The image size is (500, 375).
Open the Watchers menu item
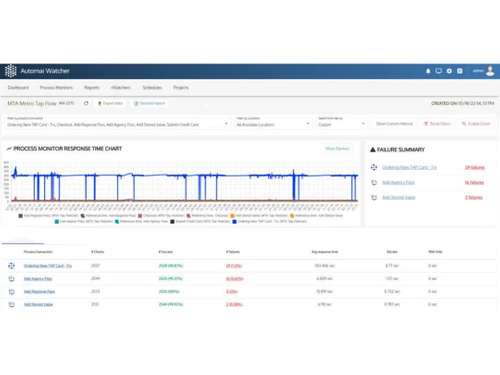[x=121, y=88]
